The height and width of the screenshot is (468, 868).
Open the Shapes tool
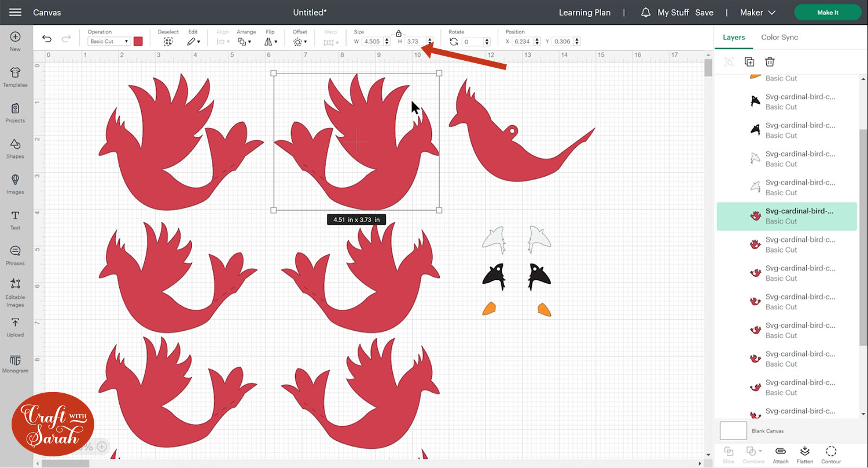pos(15,149)
